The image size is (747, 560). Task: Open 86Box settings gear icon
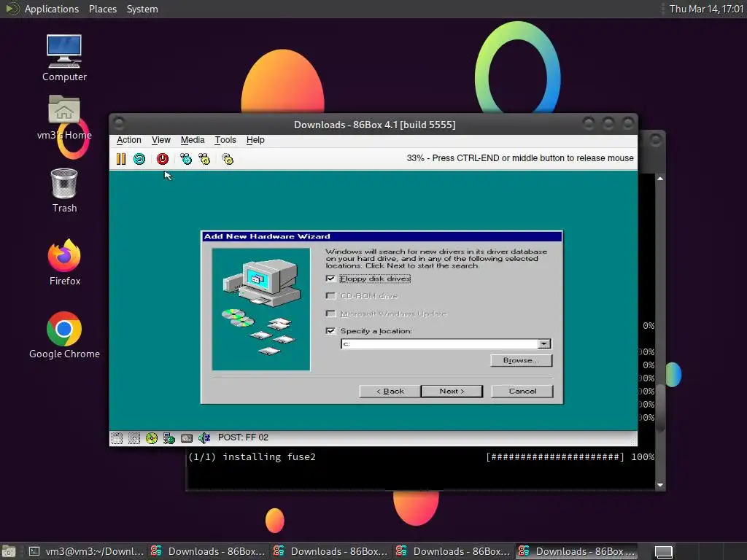pyautogui.click(x=228, y=159)
